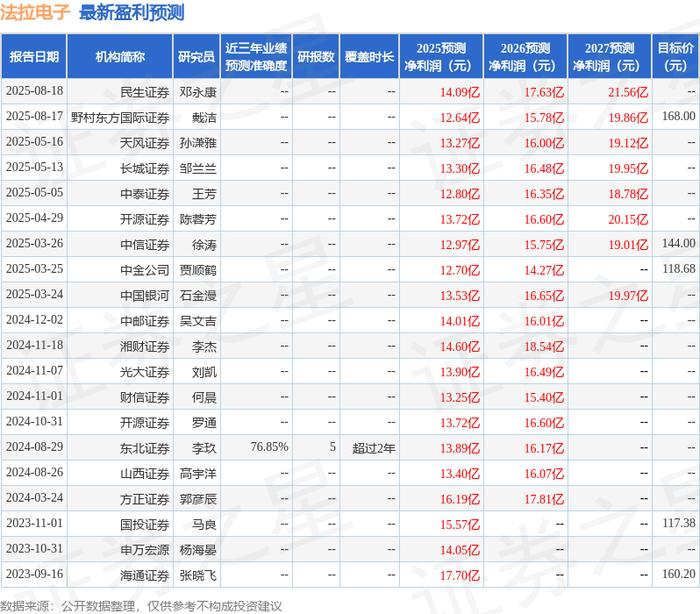Viewport: 700px width, 614px height.
Task: Select the 2027预测净利润 column header
Action: 609,57
